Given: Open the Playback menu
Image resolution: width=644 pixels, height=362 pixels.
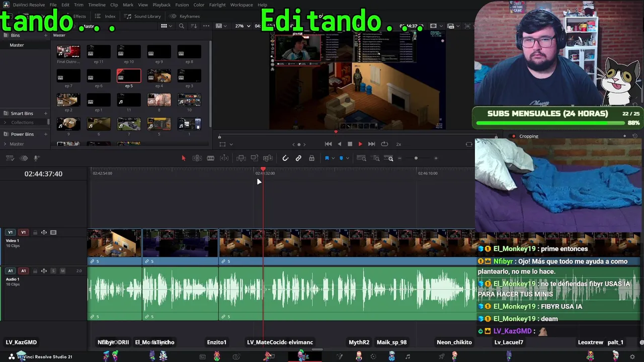Looking at the screenshot, I should [x=162, y=5].
